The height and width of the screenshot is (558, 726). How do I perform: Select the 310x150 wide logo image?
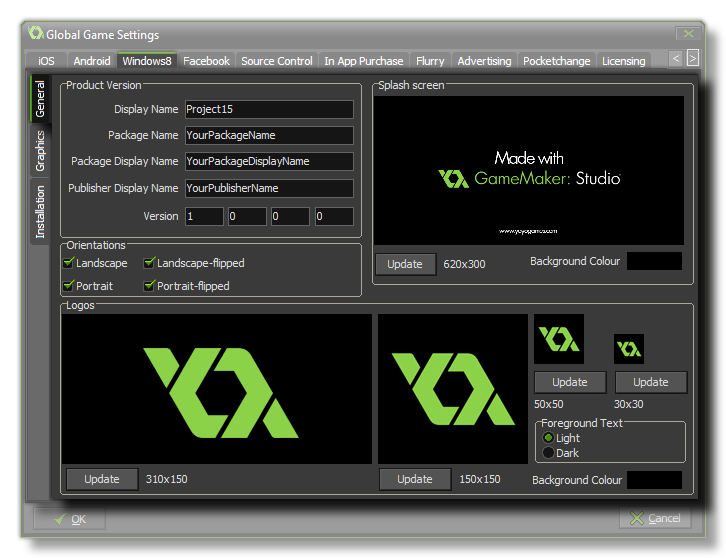click(216, 388)
